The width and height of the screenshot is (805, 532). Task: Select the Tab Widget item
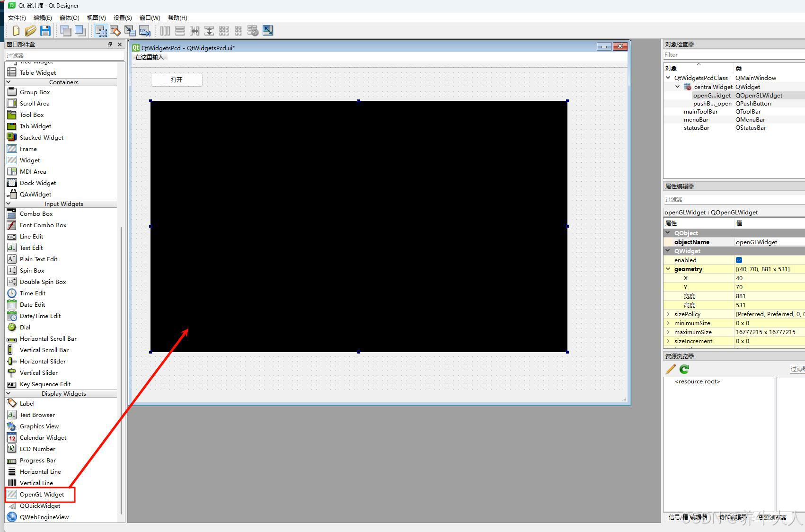click(x=35, y=126)
